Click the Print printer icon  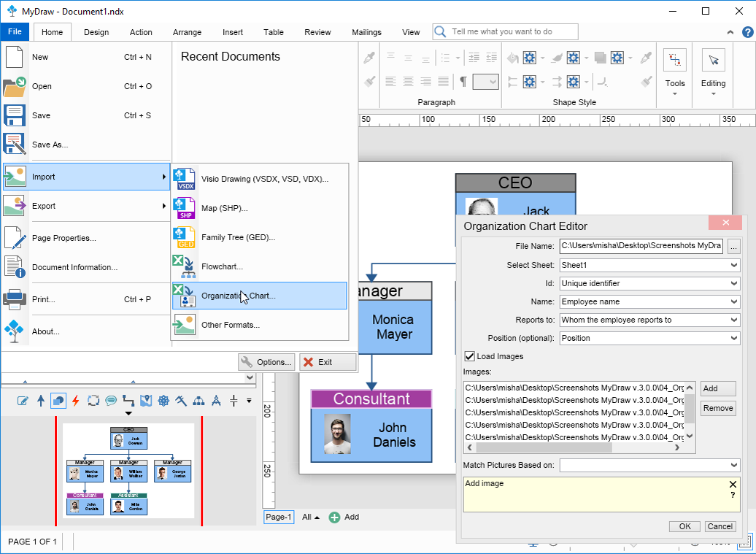(x=15, y=299)
